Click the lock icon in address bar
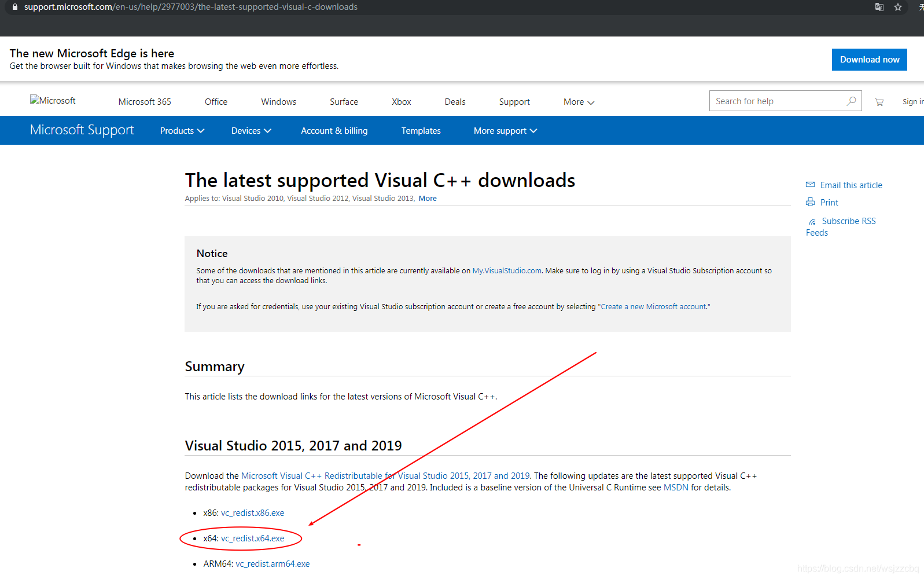 [x=15, y=7]
